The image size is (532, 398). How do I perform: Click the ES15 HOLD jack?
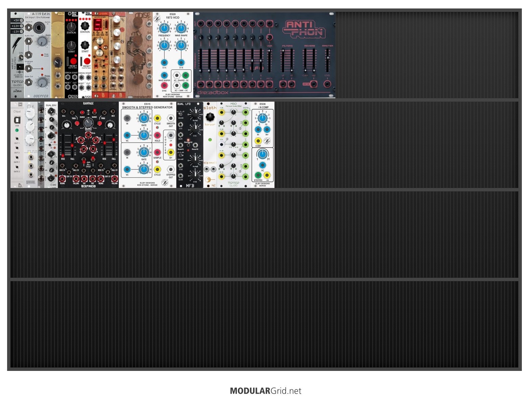157,135
